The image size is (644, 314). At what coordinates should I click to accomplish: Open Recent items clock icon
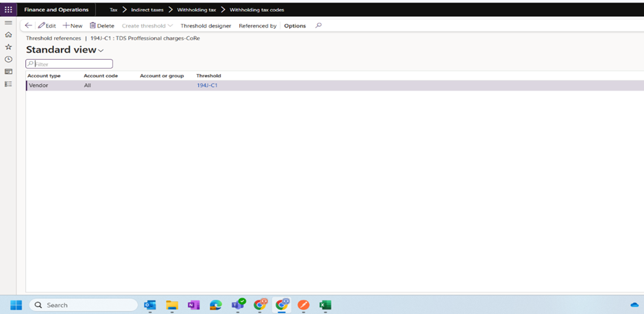tap(8, 59)
